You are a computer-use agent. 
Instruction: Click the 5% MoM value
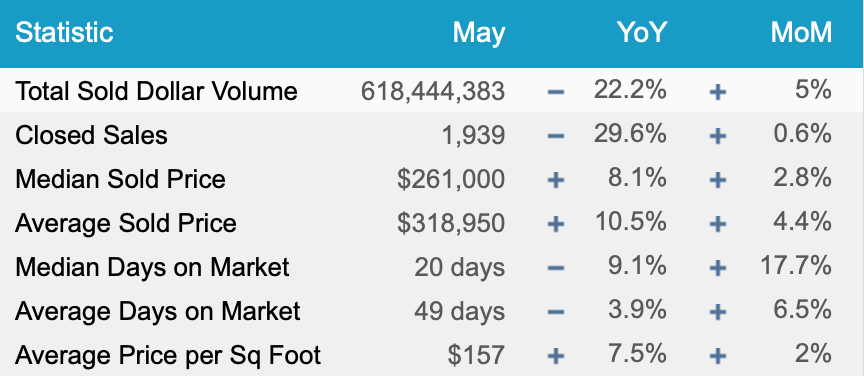tap(813, 89)
